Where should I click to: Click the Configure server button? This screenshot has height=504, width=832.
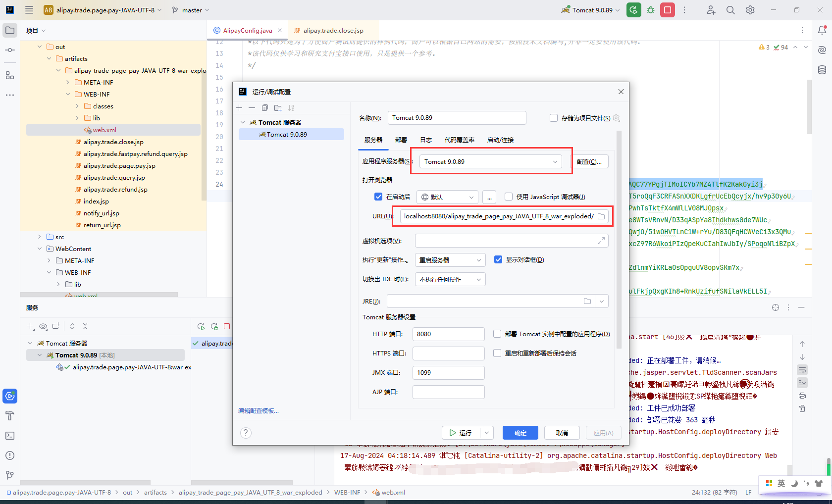(x=589, y=161)
